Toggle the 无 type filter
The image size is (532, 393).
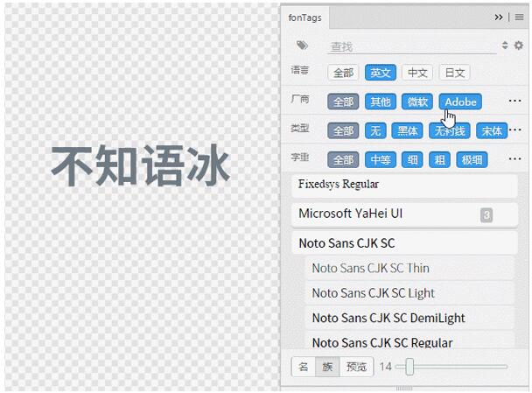click(375, 130)
